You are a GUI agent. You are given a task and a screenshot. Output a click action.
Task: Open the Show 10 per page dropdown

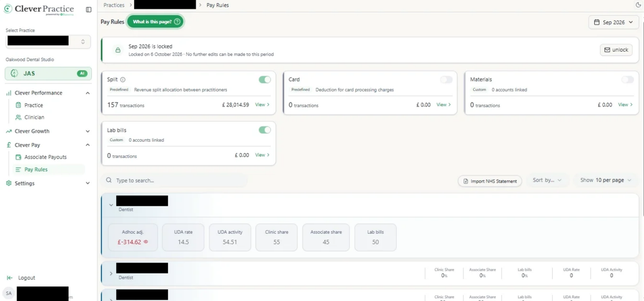click(x=606, y=180)
